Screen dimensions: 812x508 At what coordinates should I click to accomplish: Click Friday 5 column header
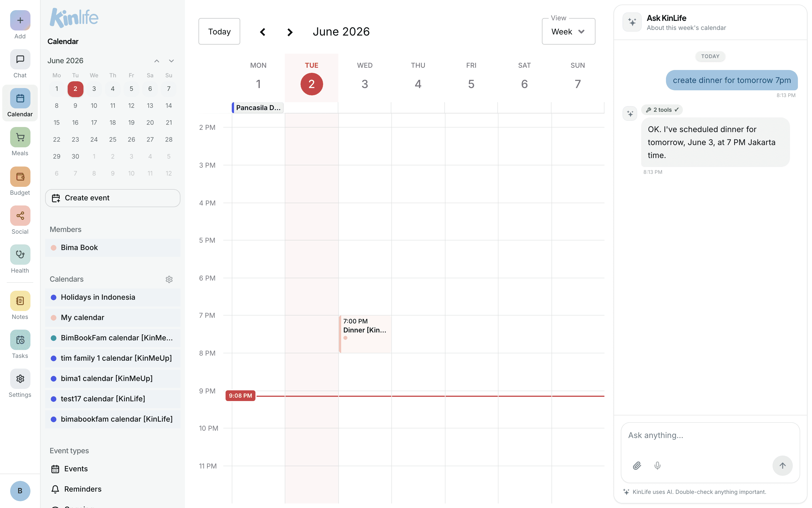click(x=471, y=77)
